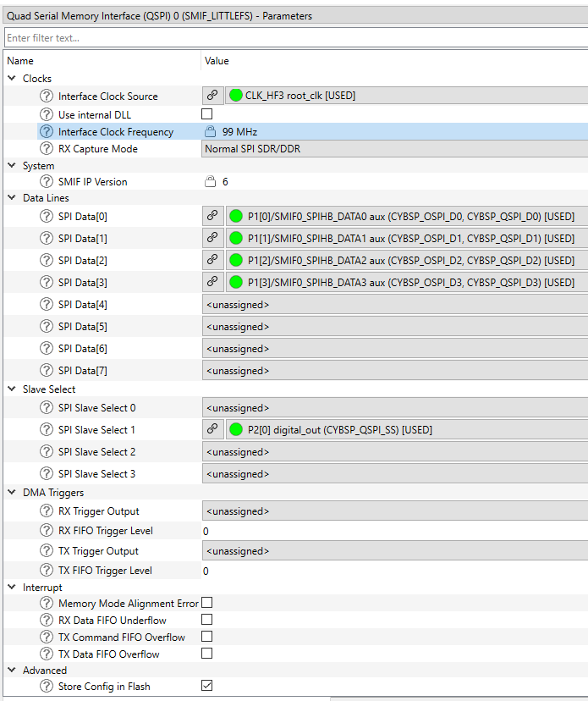The width and height of the screenshot is (588, 701).
Task: Open the RX Capture Mode dropdown
Action: click(x=394, y=149)
